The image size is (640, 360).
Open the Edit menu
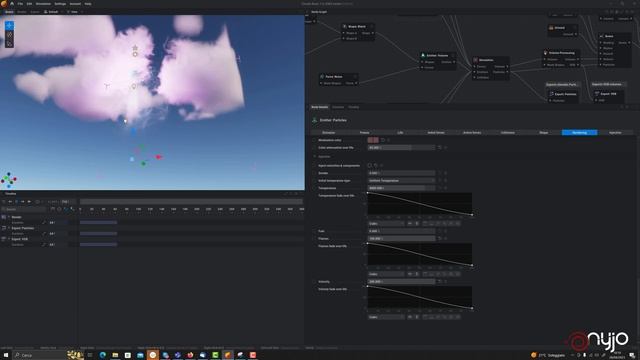point(29,4)
